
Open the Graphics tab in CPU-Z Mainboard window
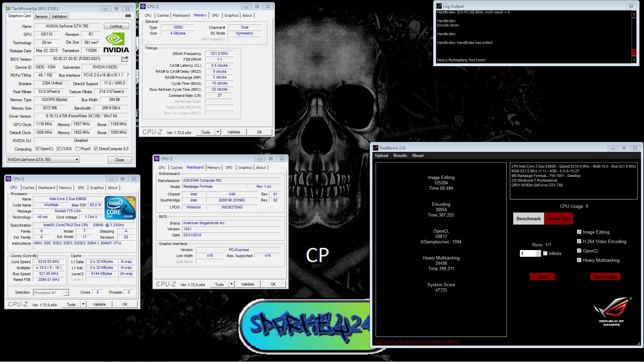[x=245, y=168]
